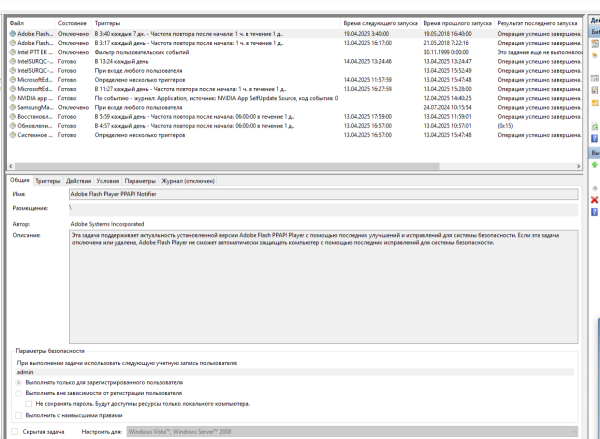This screenshot has height=439, width=600.
Task: Switch to the Действия tab
Action: (x=78, y=181)
